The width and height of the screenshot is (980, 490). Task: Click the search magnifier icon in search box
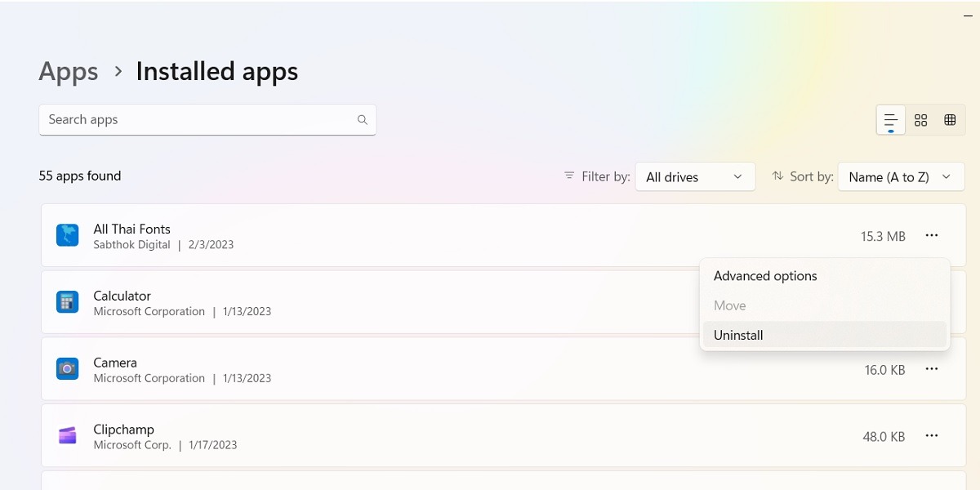coord(362,119)
